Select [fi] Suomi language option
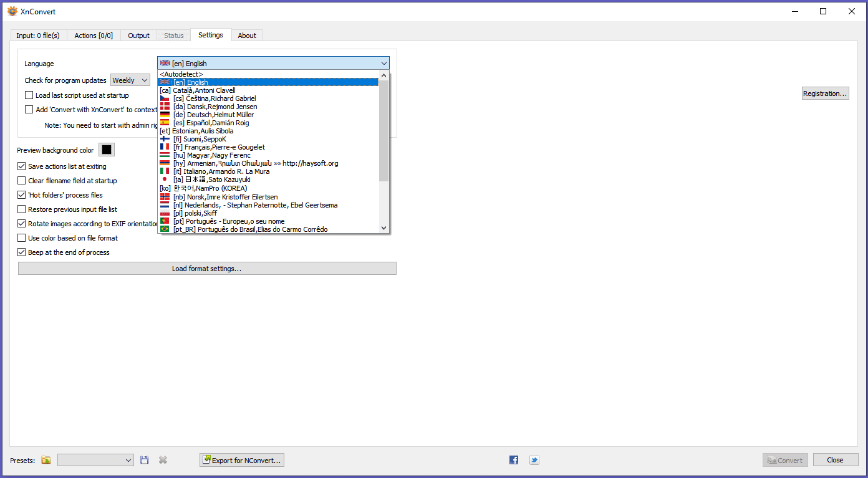 pyautogui.click(x=268, y=139)
